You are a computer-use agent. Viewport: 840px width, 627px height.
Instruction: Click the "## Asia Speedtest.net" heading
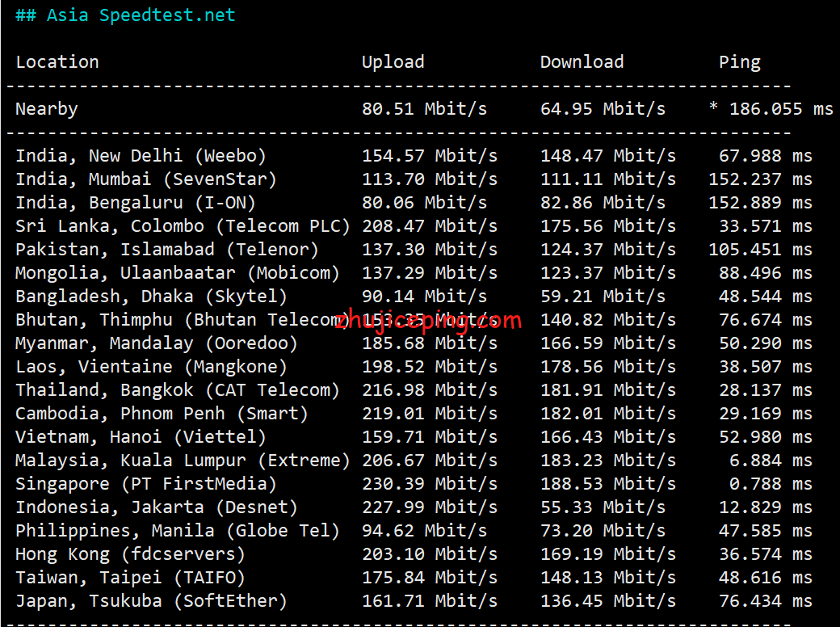point(125,15)
